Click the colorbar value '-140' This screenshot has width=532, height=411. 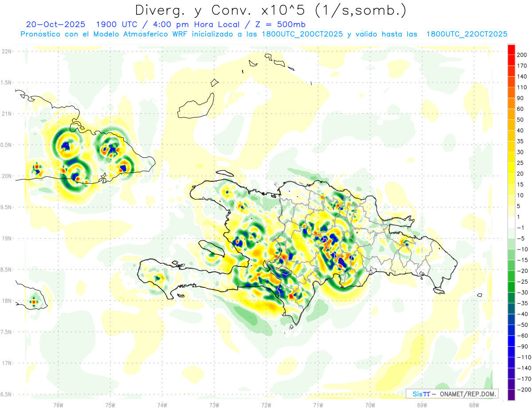coord(524,368)
